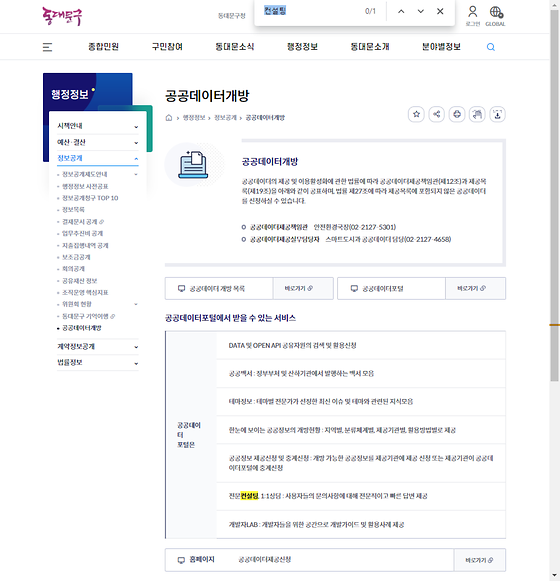This screenshot has height=581, width=560.
Task: Open the 분야별정보 top menu
Action: tap(441, 47)
